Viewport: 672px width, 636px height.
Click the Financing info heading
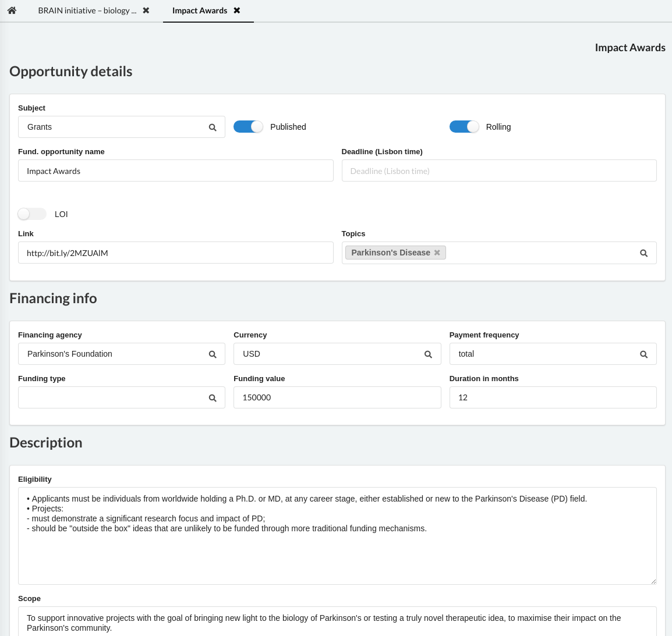[53, 299]
